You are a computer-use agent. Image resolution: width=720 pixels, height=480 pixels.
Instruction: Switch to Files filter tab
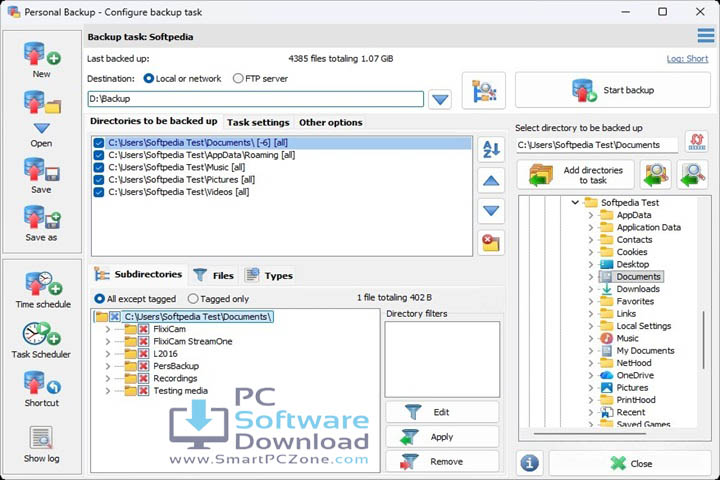(214, 276)
